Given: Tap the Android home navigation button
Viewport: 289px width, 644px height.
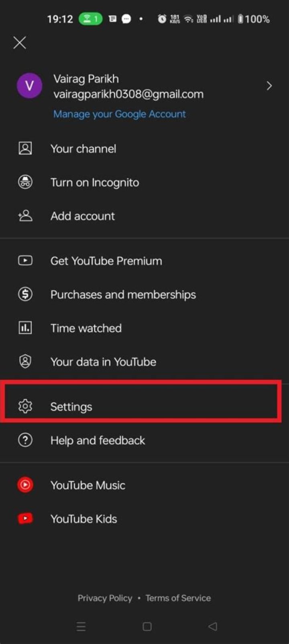Looking at the screenshot, I should click(x=147, y=626).
